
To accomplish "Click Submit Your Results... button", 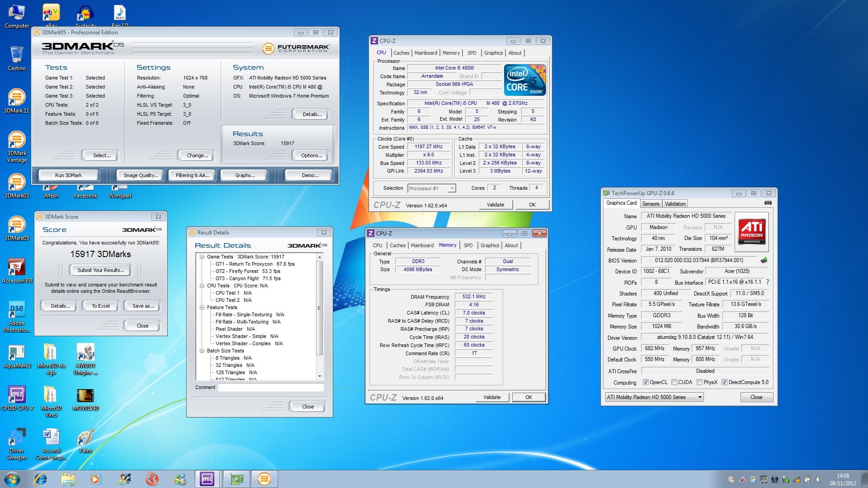I will click(100, 270).
